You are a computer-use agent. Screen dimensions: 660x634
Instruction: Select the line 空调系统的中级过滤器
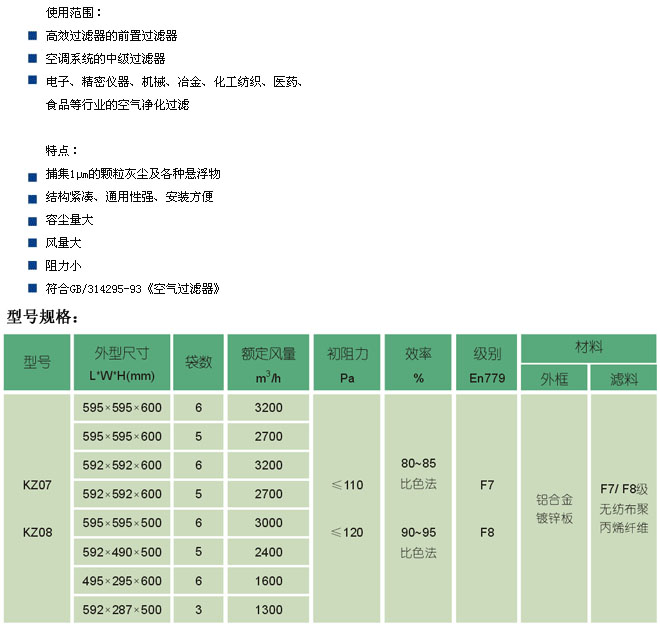click(x=105, y=59)
